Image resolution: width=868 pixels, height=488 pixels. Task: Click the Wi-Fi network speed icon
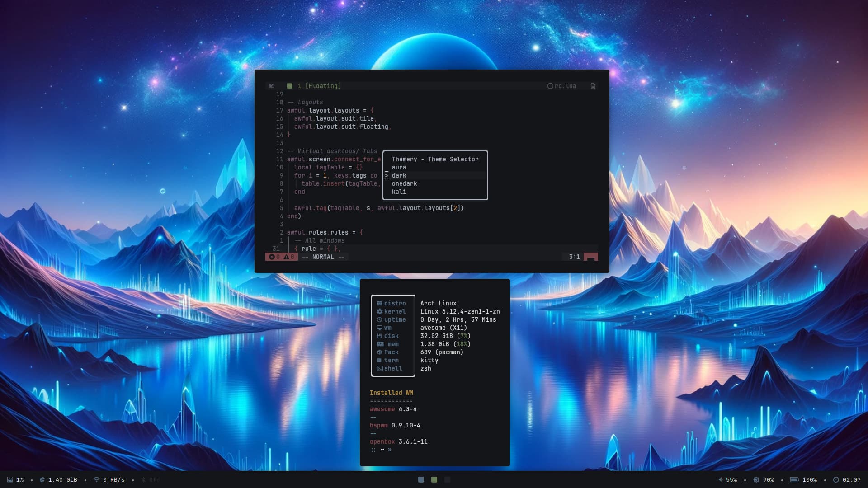[x=96, y=480]
